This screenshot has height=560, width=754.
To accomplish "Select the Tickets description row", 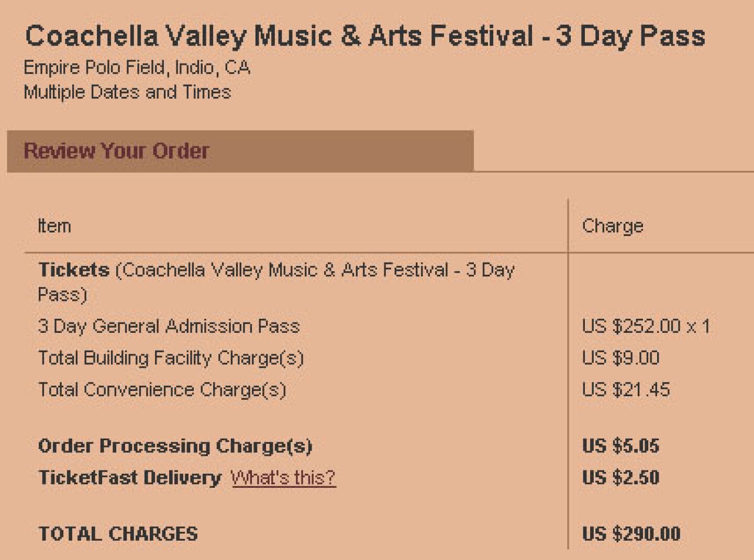I will point(276,282).
